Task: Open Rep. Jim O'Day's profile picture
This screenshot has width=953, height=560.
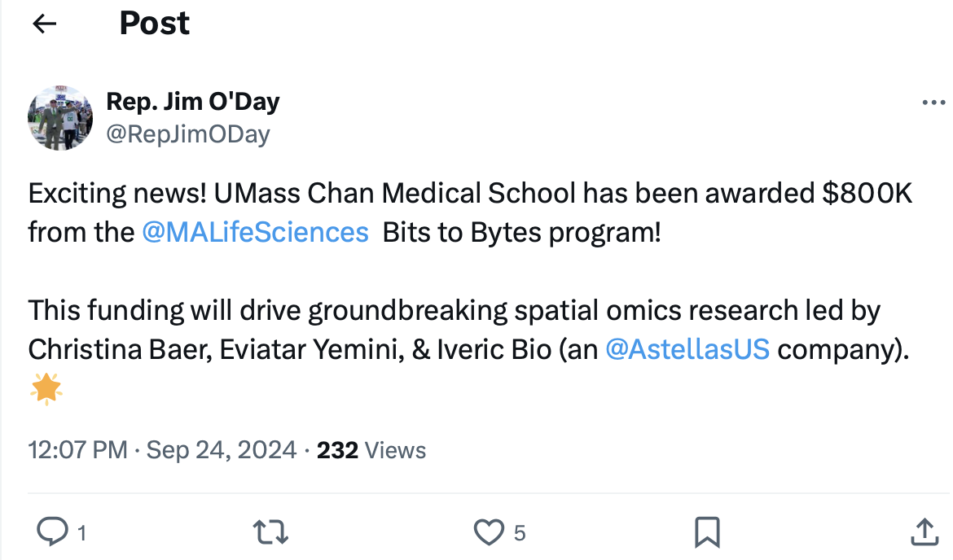Action: tap(59, 118)
